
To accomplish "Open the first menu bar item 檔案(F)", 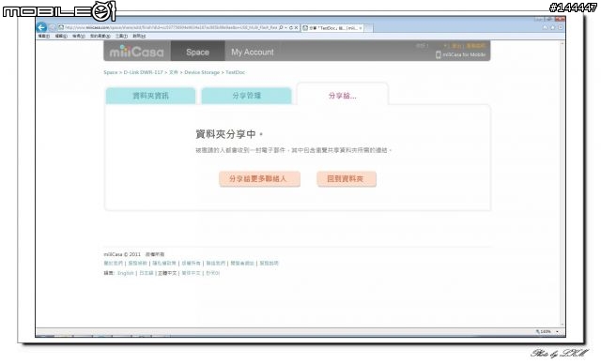I will click(44, 36).
